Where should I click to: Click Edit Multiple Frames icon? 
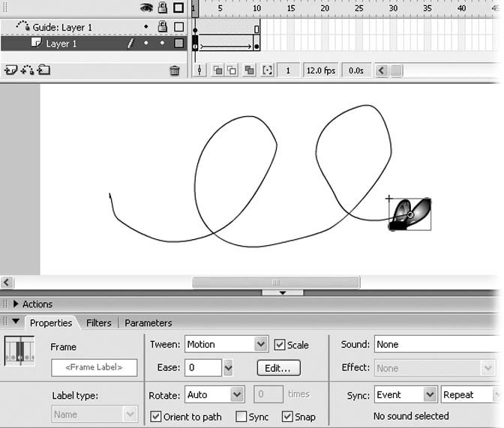(x=249, y=70)
